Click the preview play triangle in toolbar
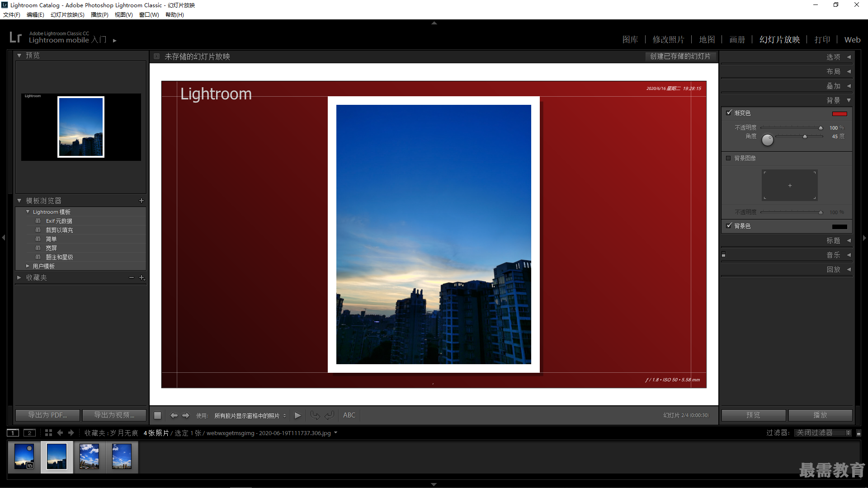Screen dimensions: 868x488 point(297,415)
